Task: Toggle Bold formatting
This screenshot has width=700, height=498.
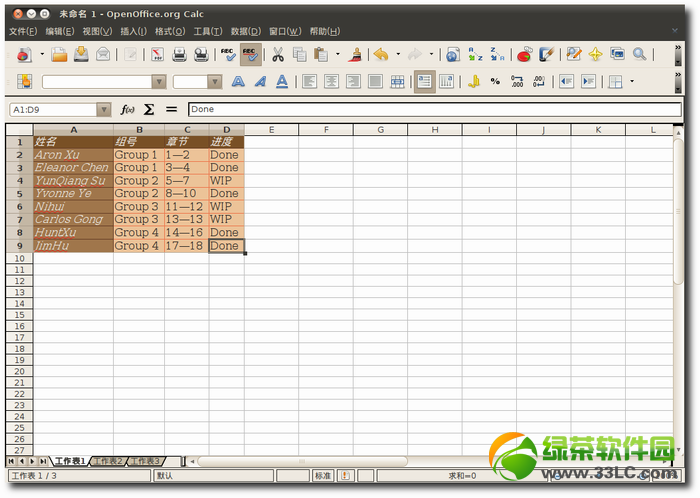Action: [238, 82]
